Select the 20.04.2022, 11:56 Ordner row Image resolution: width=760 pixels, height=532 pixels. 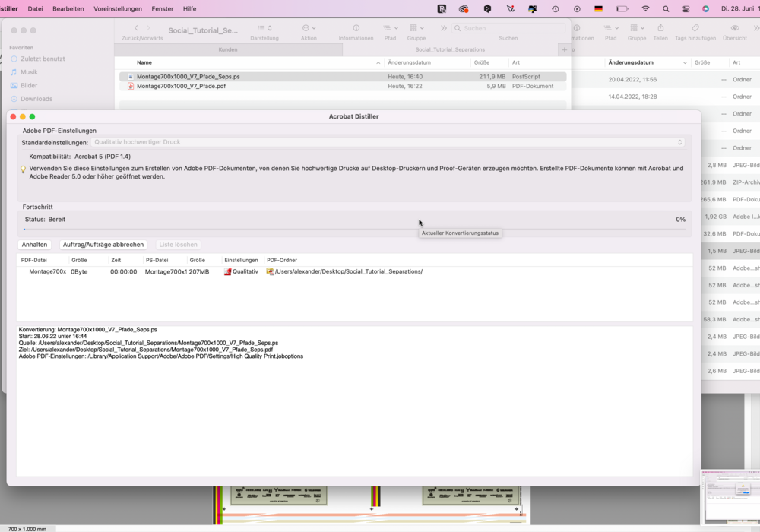(666, 80)
